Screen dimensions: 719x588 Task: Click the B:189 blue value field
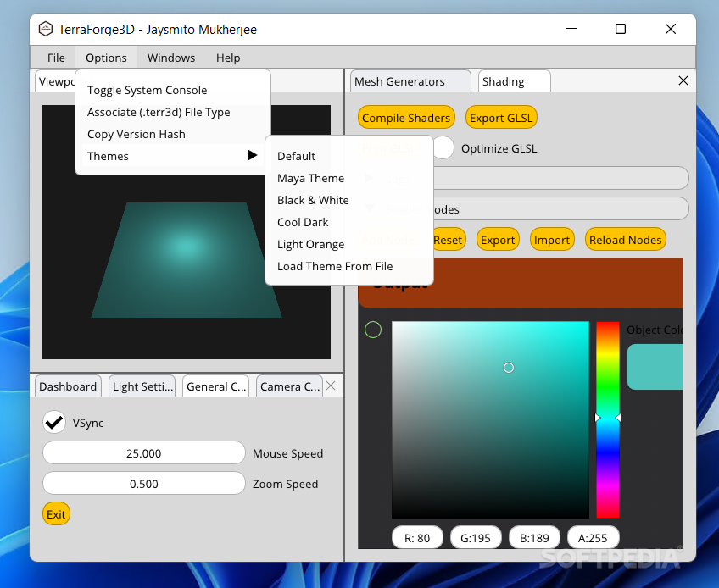tap(534, 537)
